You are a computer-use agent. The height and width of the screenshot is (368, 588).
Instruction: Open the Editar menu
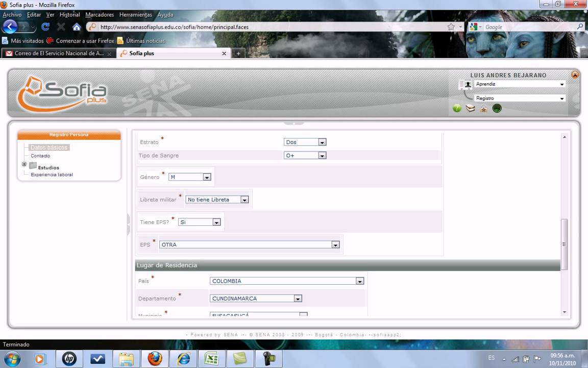[34, 15]
